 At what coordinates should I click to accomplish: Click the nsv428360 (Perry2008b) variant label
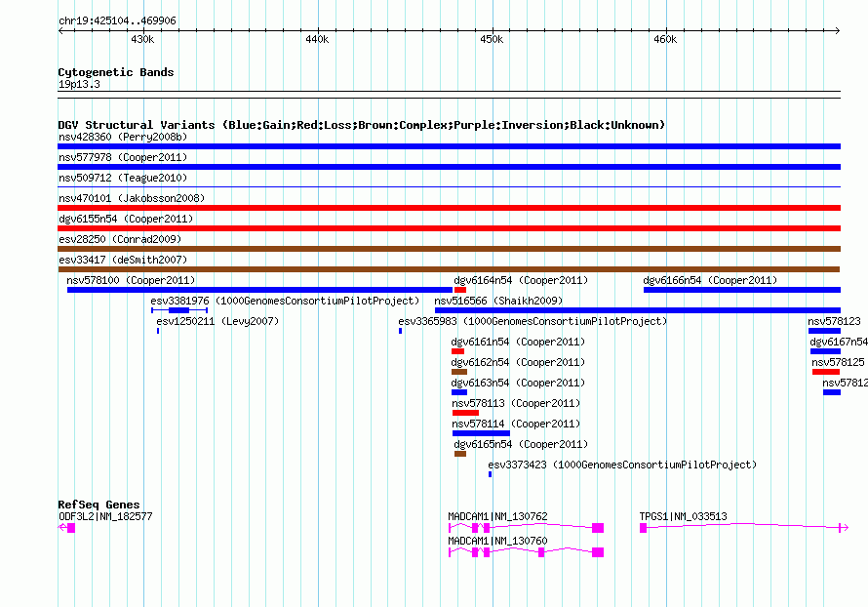coord(123,137)
